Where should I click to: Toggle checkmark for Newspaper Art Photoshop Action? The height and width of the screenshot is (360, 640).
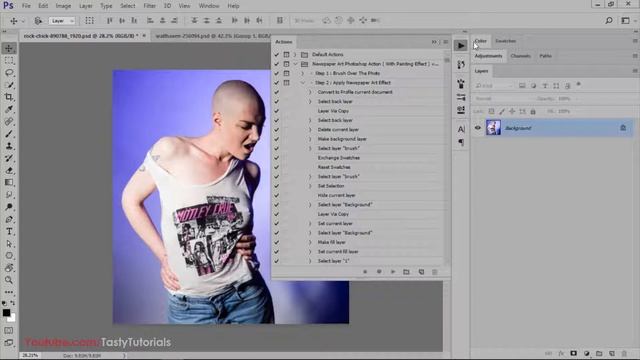276,64
